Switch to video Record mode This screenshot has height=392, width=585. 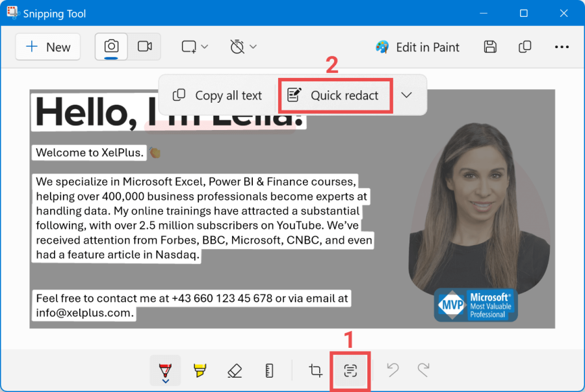click(144, 47)
